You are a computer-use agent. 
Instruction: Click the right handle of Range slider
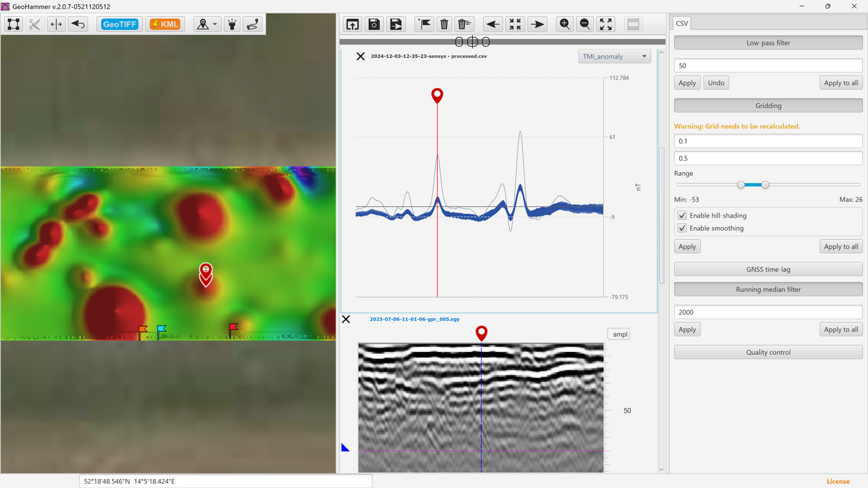point(765,185)
